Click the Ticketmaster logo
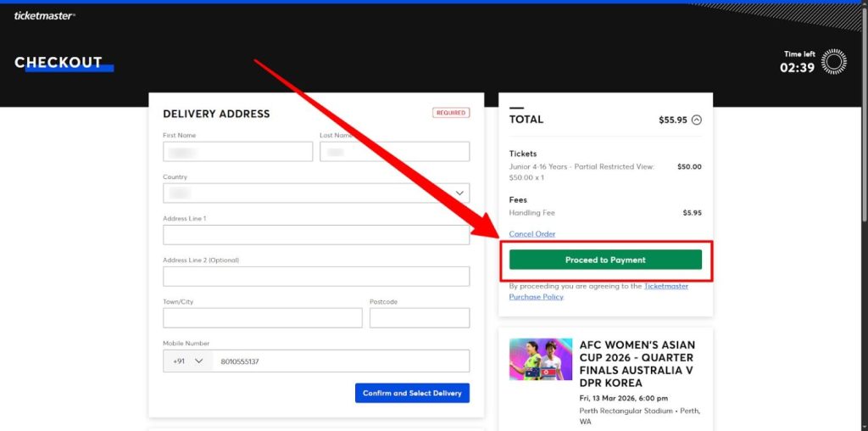 (x=44, y=16)
